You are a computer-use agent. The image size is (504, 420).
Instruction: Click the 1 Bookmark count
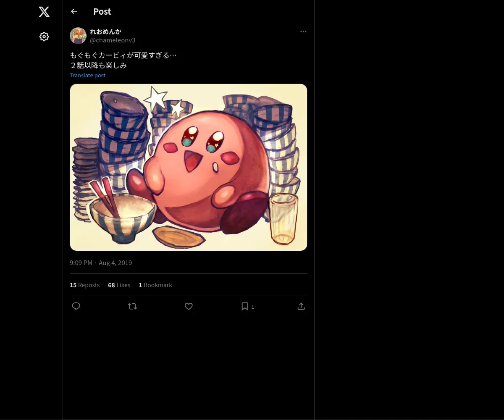click(155, 285)
